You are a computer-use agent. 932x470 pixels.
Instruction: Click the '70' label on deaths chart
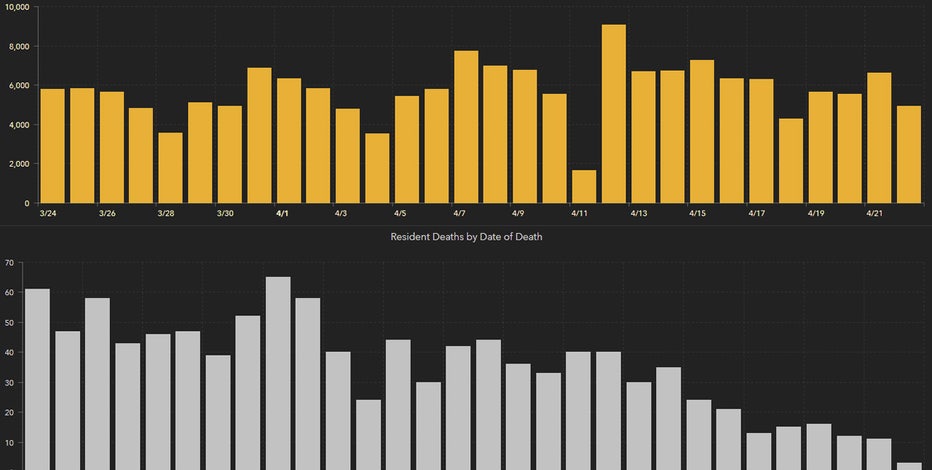point(10,262)
